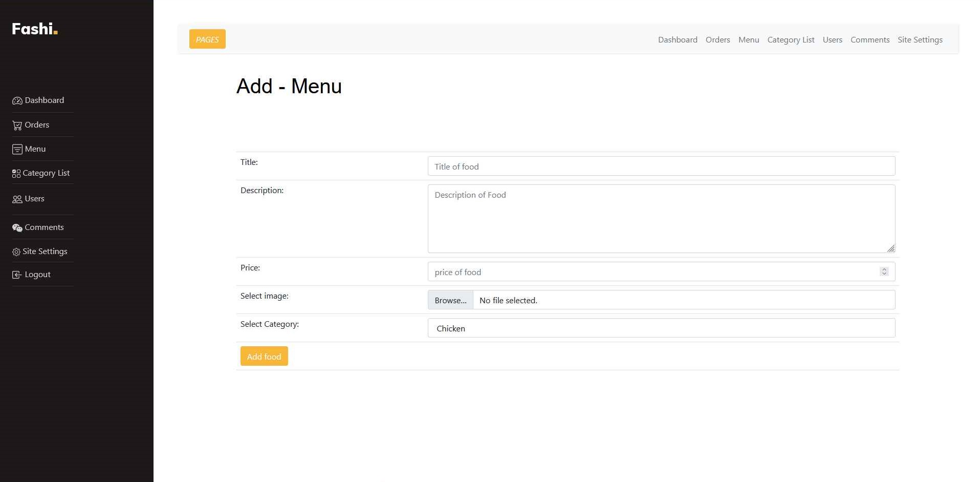Go to Orders in the top navbar

717,40
